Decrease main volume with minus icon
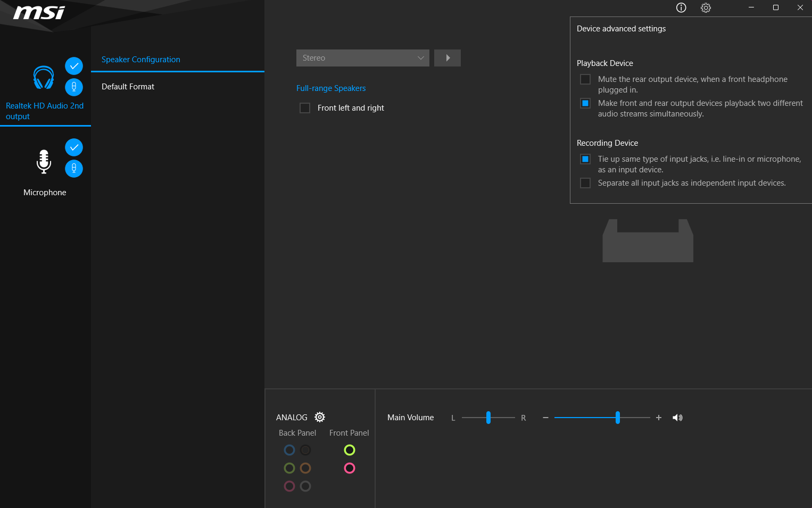Viewport: 812px width, 508px height. [x=545, y=418]
